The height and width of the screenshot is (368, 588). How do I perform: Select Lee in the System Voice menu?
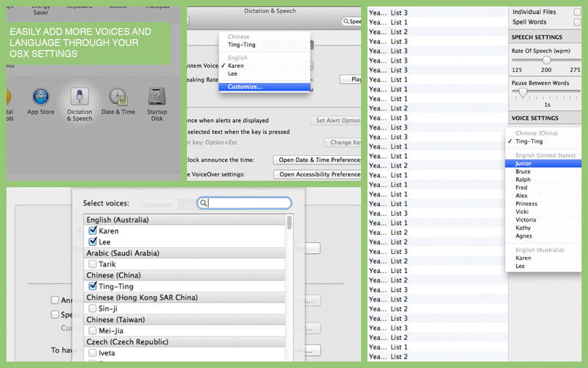pos(265,74)
